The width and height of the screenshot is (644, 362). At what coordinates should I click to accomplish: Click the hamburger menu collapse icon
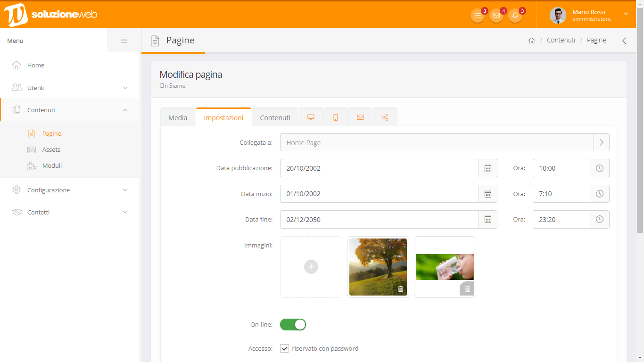pyautogui.click(x=124, y=40)
